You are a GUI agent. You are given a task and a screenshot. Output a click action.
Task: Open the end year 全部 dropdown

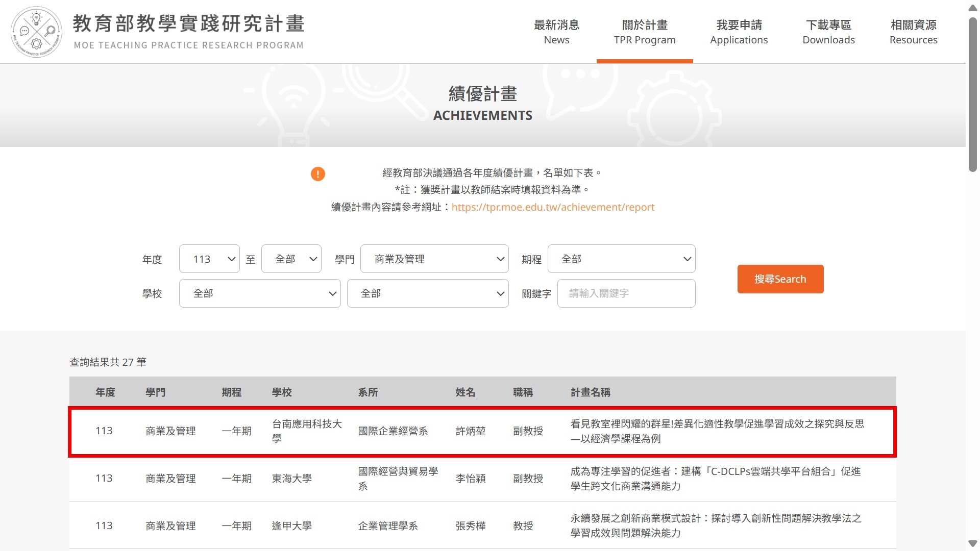pos(291,259)
